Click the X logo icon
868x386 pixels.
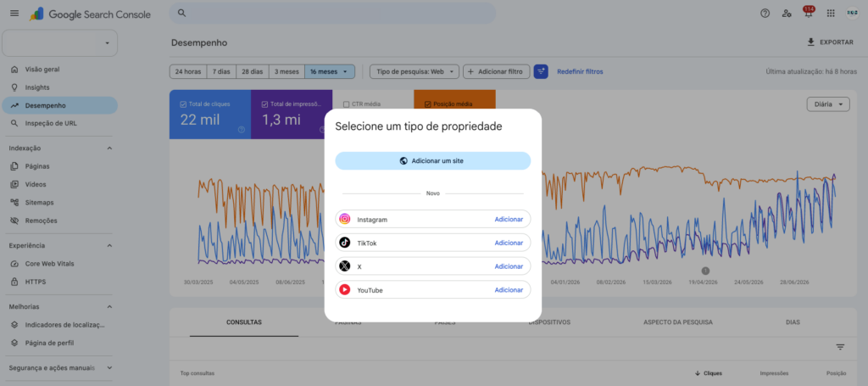point(345,266)
